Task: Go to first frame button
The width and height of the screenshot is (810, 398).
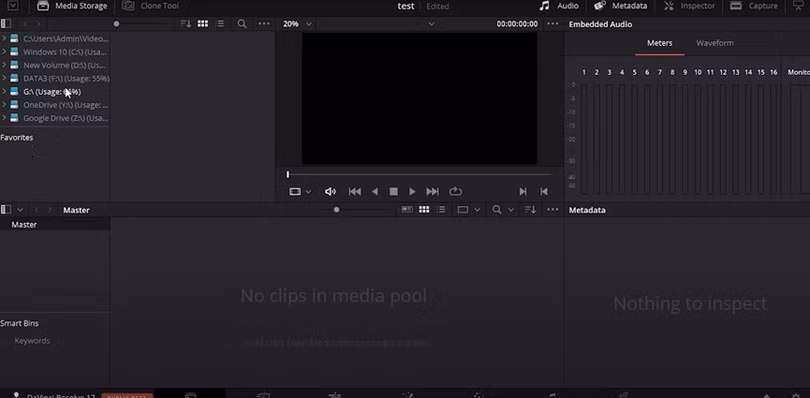Action: (x=355, y=192)
